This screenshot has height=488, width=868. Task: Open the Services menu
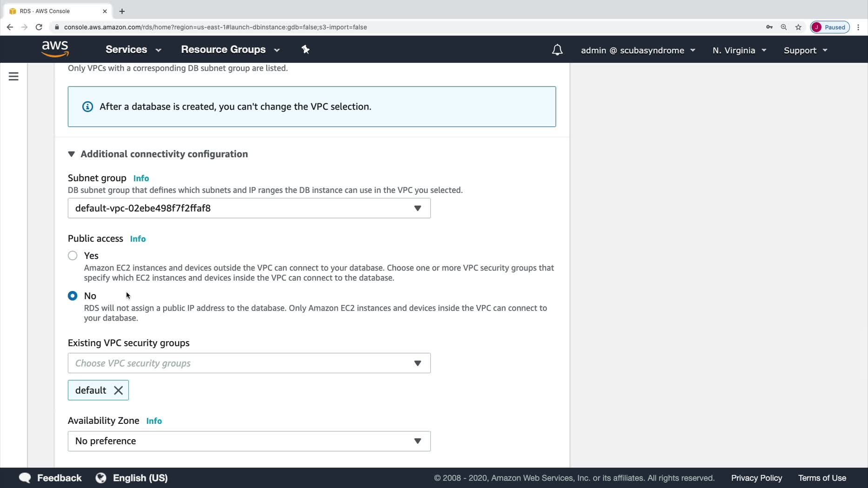coord(133,50)
